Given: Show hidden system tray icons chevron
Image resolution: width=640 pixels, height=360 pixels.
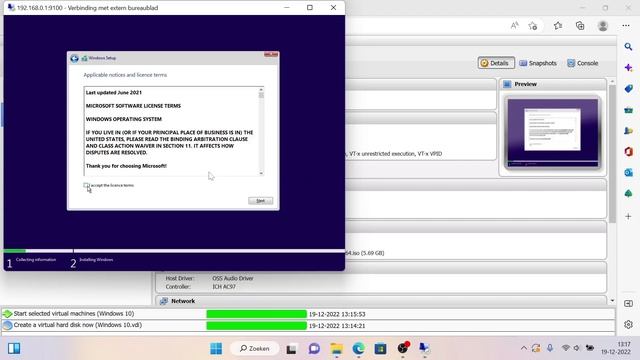Looking at the screenshot, I should coord(524,348).
